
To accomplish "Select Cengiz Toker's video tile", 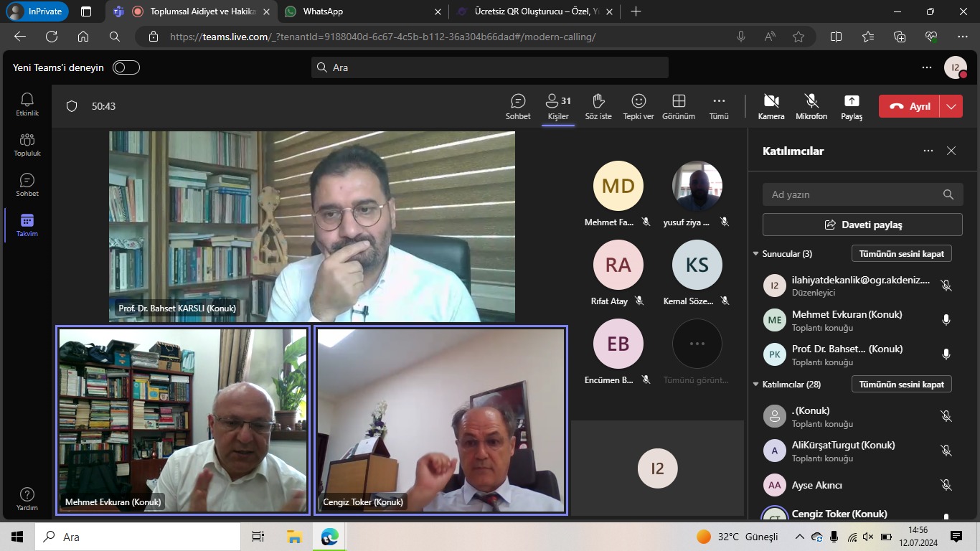I will tap(440, 420).
